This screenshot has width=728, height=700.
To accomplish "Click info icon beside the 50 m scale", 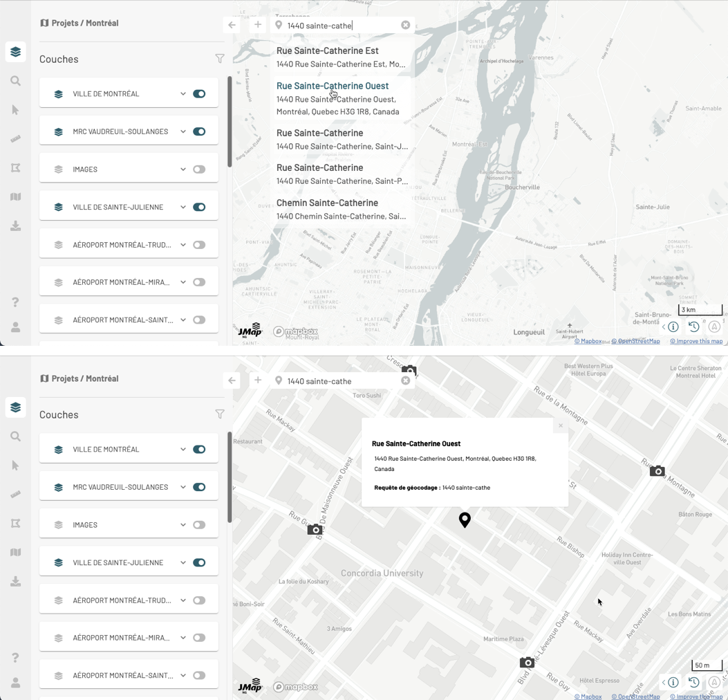I will pyautogui.click(x=673, y=682).
